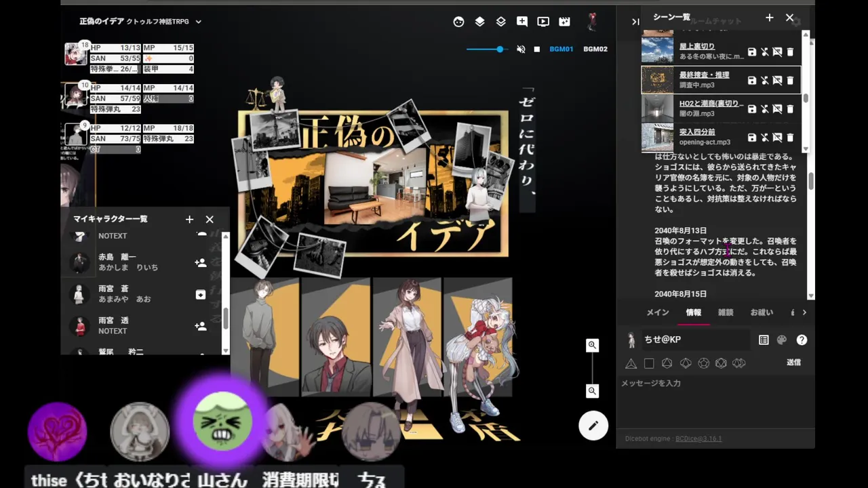The height and width of the screenshot is (488, 868).
Task: Toggle music for 突入四分前 scene
Action: tap(765, 138)
